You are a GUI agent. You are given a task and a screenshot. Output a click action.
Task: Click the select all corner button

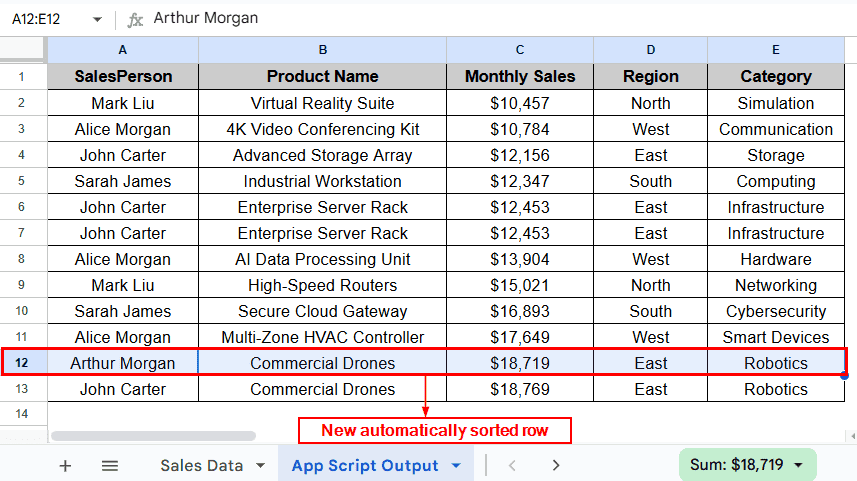22,48
